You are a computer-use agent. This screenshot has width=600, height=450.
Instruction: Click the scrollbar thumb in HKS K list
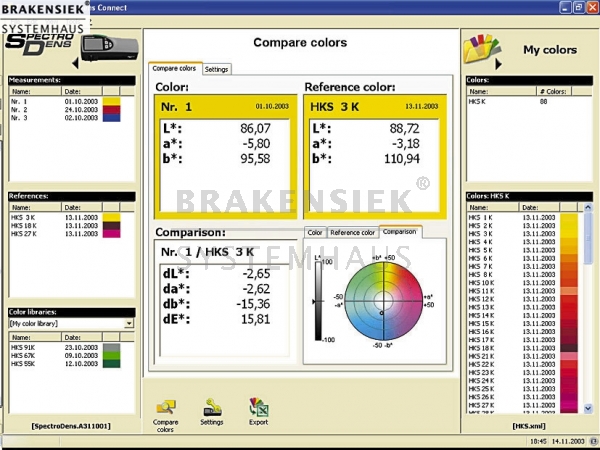pyautogui.click(x=588, y=238)
